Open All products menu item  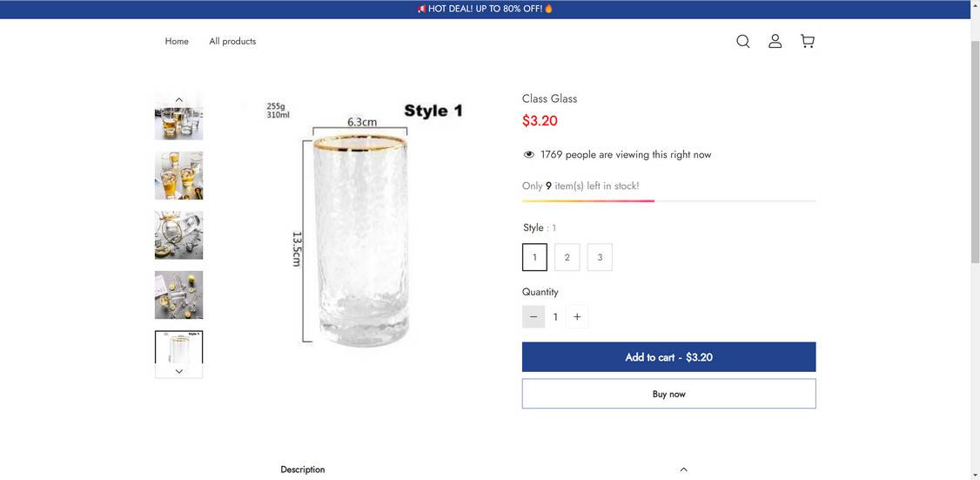tap(232, 41)
